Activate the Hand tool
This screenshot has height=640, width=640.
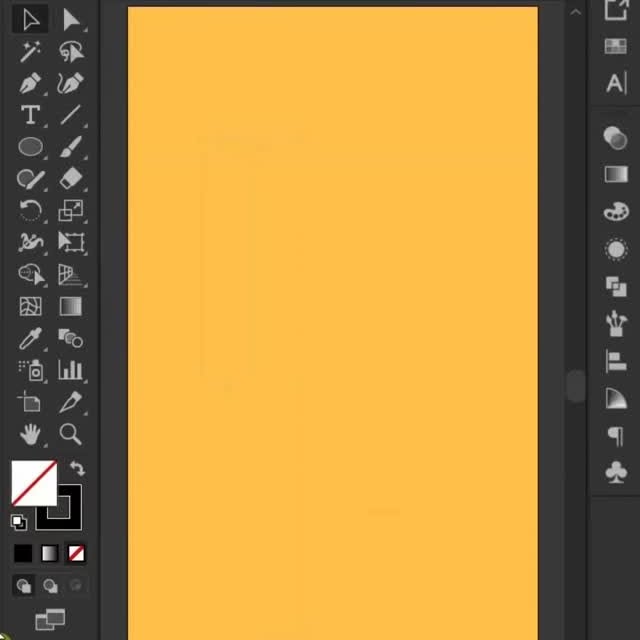pyautogui.click(x=30, y=434)
